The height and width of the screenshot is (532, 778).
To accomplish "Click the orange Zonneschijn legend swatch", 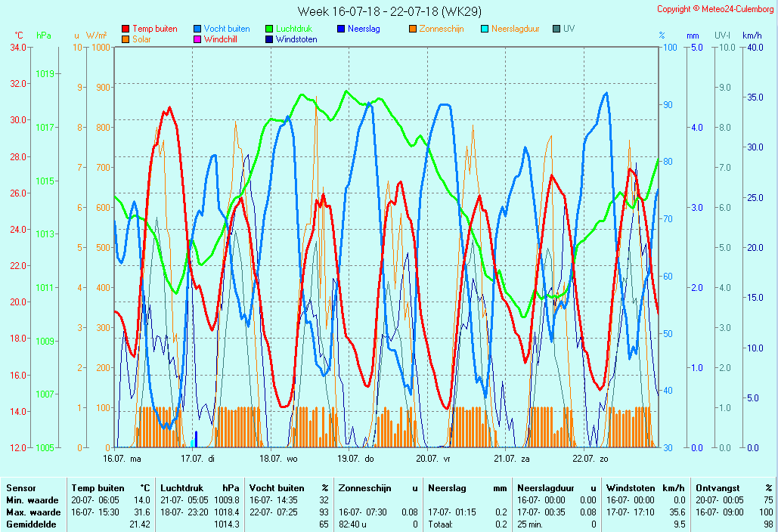I will [x=413, y=29].
